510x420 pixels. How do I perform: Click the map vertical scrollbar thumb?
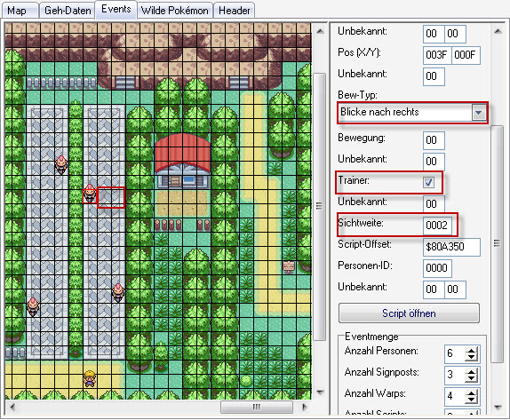319,207
